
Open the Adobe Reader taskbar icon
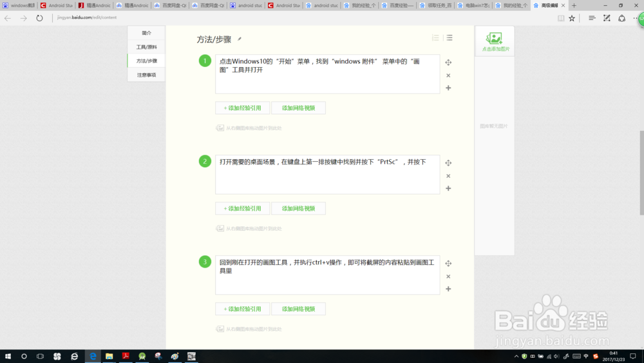pyautogui.click(x=126, y=357)
